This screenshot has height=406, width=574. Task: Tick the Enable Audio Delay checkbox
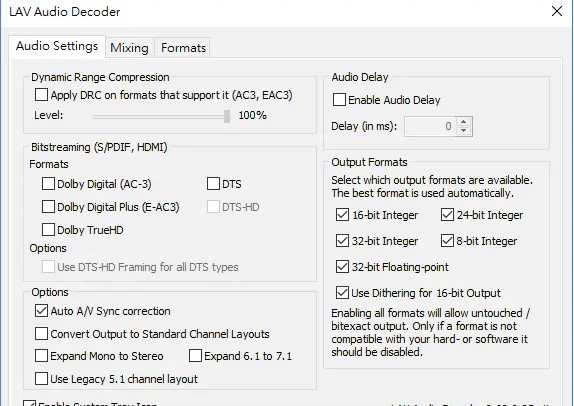(x=339, y=100)
